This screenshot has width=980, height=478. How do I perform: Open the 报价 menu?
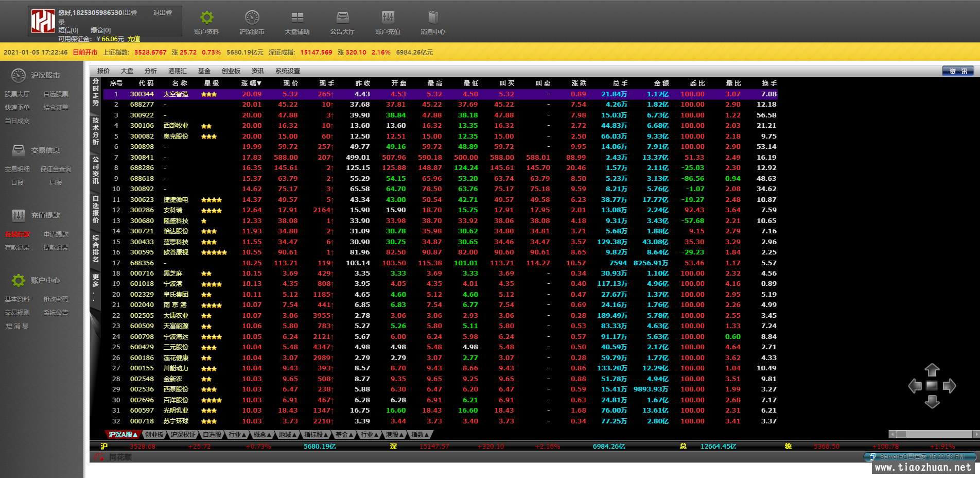[103, 71]
